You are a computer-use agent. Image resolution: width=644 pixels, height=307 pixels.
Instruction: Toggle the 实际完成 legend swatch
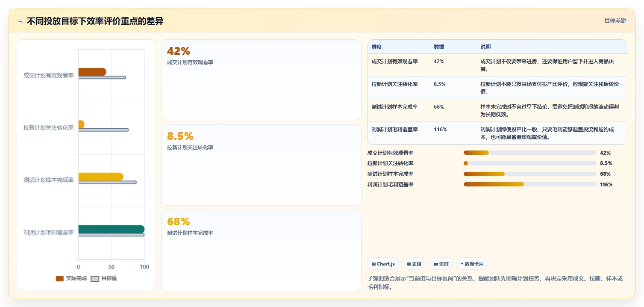59,279
